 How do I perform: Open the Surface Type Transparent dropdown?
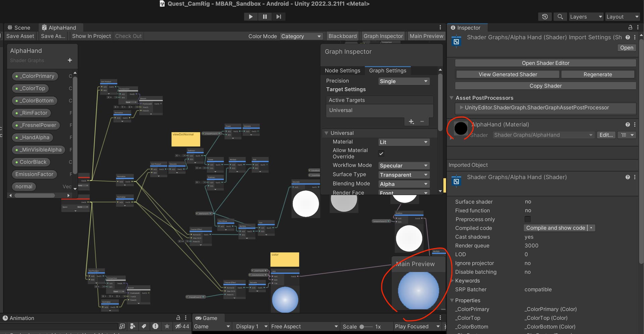(404, 175)
